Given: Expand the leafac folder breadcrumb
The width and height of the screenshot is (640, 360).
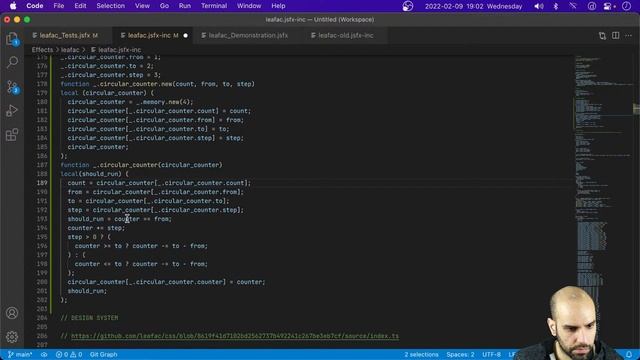Looking at the screenshot, I should [70, 50].
